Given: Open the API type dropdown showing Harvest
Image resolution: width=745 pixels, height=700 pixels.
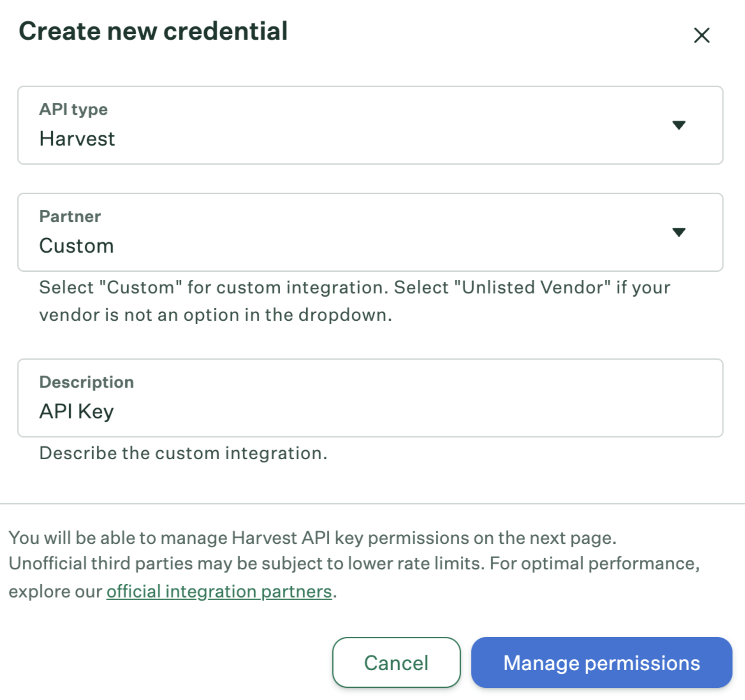Looking at the screenshot, I should click(x=370, y=125).
